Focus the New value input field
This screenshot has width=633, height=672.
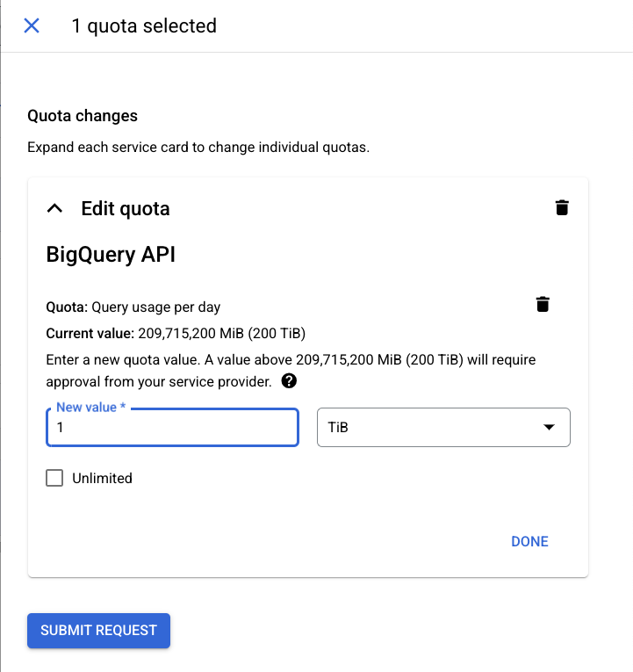click(x=172, y=428)
